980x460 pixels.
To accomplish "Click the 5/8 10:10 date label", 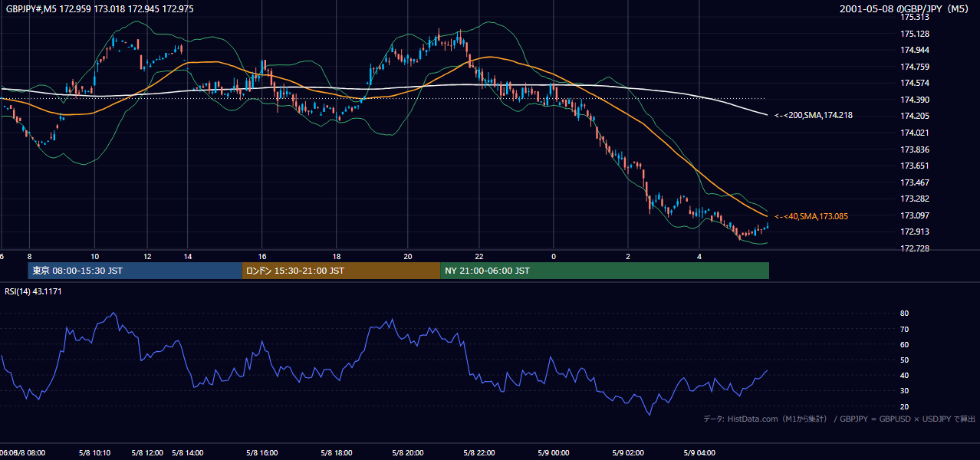I will (x=94, y=452).
